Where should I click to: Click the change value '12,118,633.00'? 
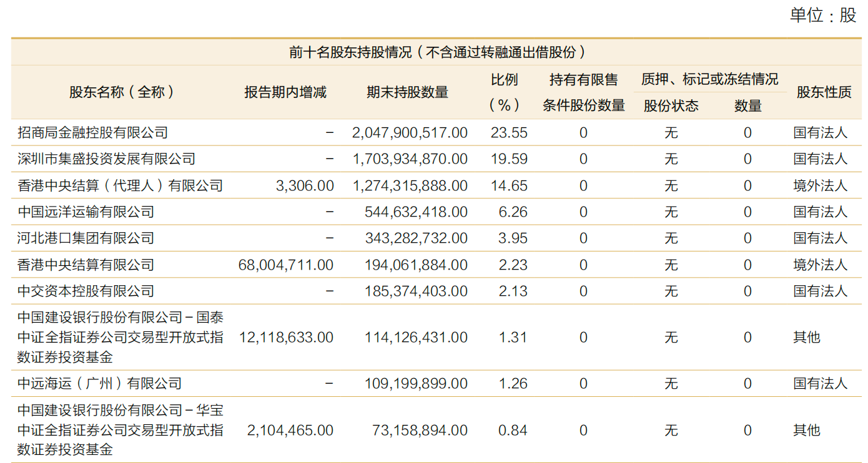click(x=286, y=338)
